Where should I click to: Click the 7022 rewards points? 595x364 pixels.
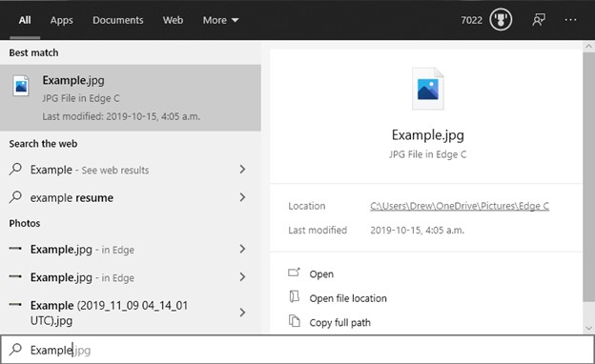tap(472, 20)
